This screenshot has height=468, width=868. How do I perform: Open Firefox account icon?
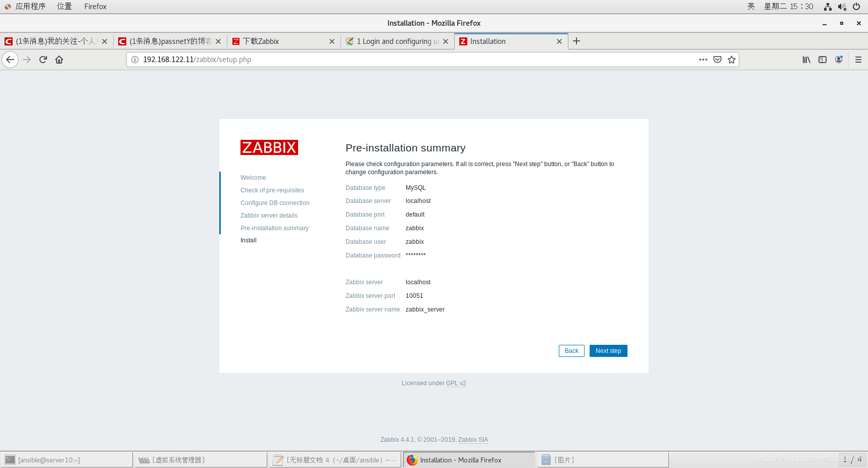coord(839,60)
